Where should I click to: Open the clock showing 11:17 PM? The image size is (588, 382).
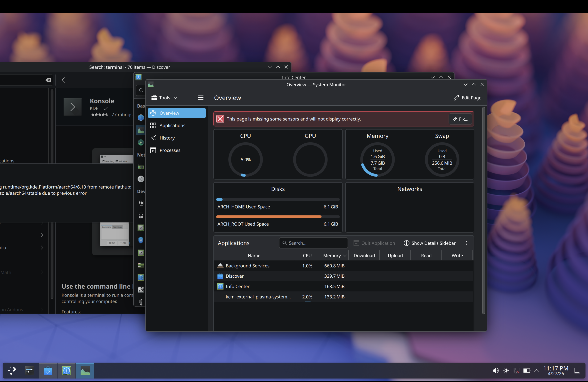point(556,370)
